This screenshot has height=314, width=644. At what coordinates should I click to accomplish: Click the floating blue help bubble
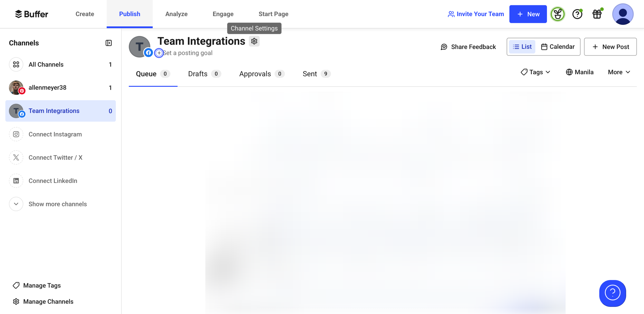[x=613, y=293]
